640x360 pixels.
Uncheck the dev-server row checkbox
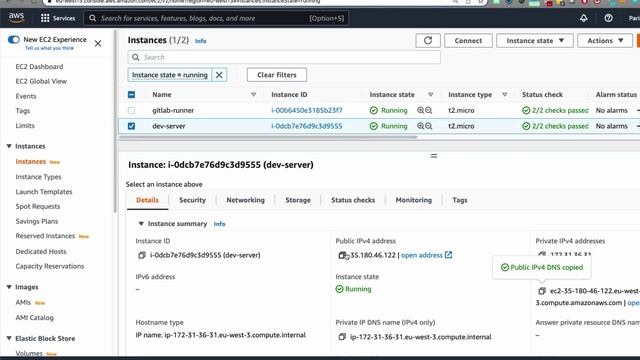point(131,126)
